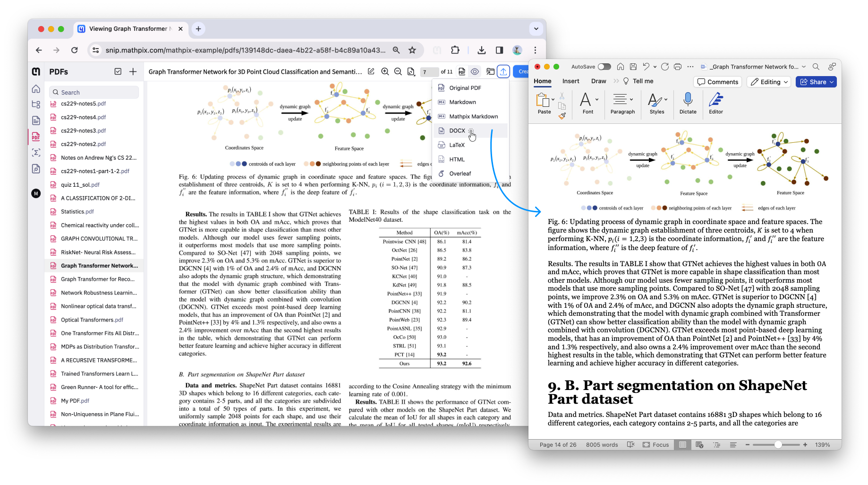Select the Home icon in Mathpix sidebar
This screenshot has width=868, height=485.
click(x=36, y=88)
